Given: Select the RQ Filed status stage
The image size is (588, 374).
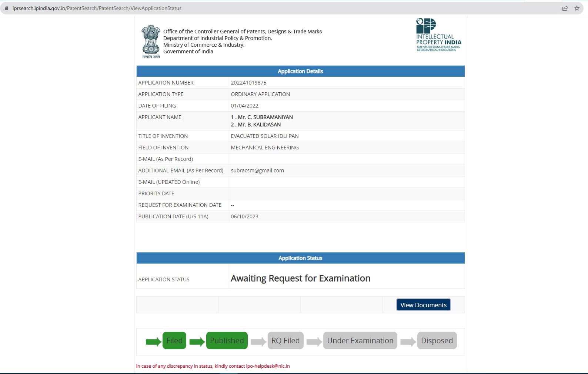Looking at the screenshot, I should click(x=285, y=340).
